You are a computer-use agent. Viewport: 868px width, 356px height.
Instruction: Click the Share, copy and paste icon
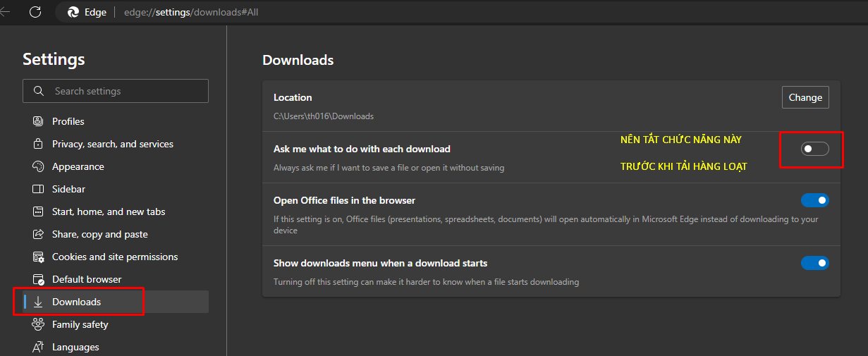[38, 234]
